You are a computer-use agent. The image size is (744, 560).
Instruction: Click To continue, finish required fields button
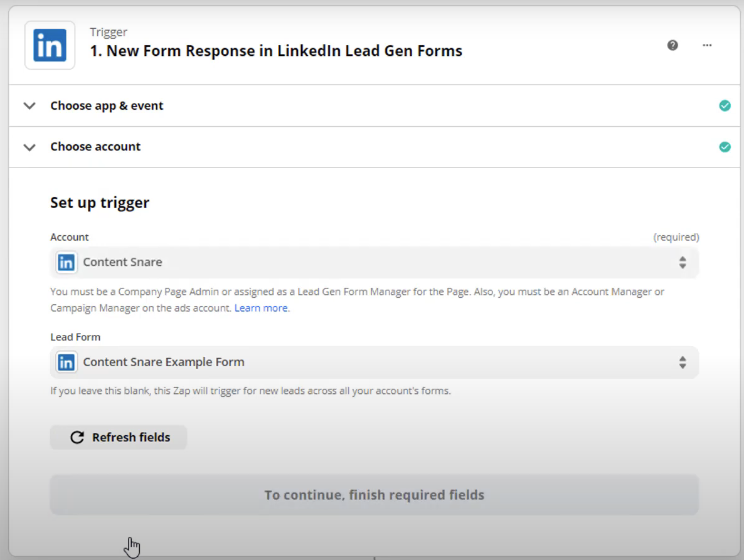[375, 495]
